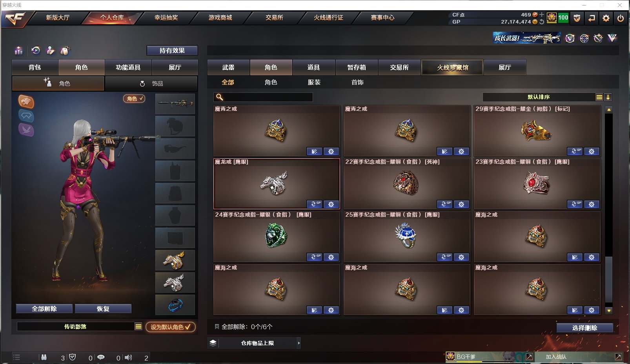Toggle 设为默认角色 checkmark button
This screenshot has height=364, width=630.
(171, 327)
